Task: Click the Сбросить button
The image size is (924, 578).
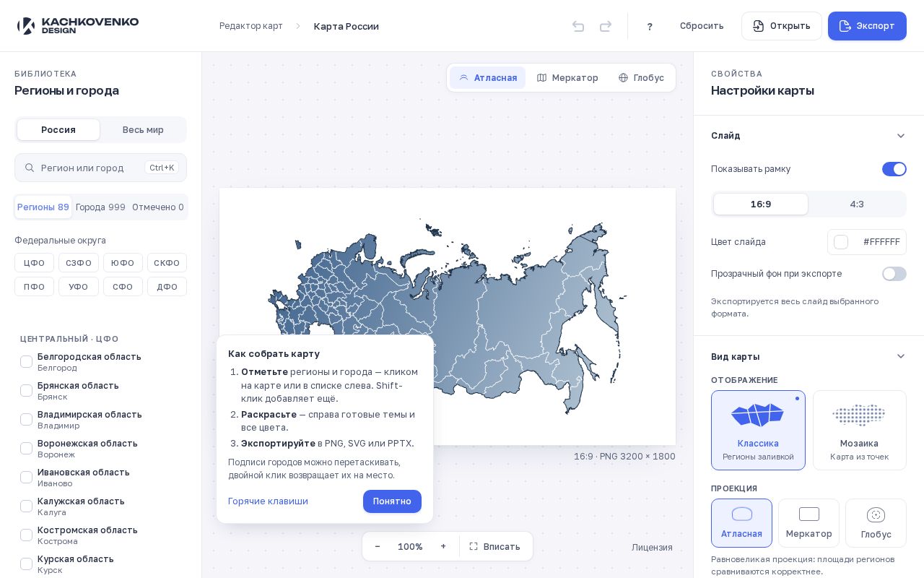Action: pos(702,26)
